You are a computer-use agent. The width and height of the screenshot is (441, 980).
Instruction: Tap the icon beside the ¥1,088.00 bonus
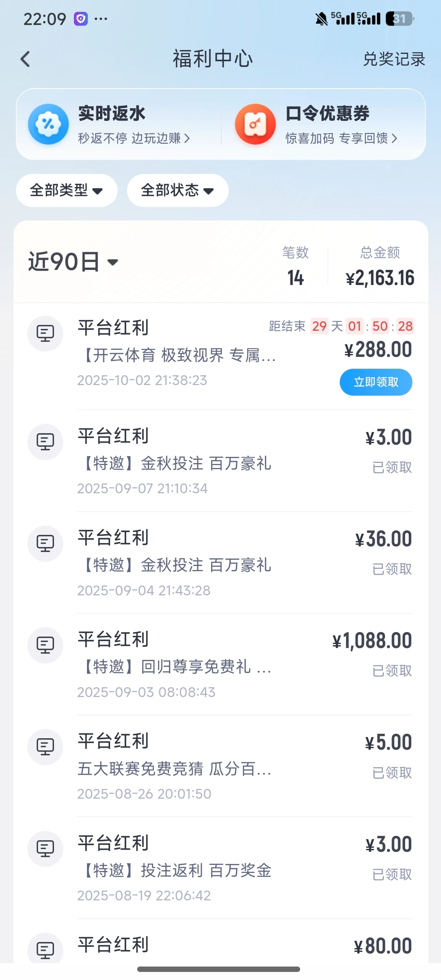(x=45, y=645)
